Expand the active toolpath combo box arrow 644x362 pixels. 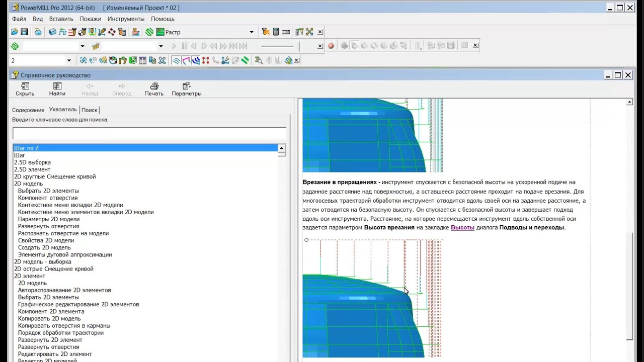click(x=82, y=46)
